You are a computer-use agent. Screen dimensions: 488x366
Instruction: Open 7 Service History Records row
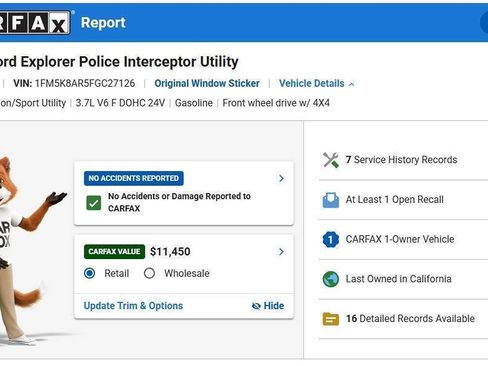point(403,160)
